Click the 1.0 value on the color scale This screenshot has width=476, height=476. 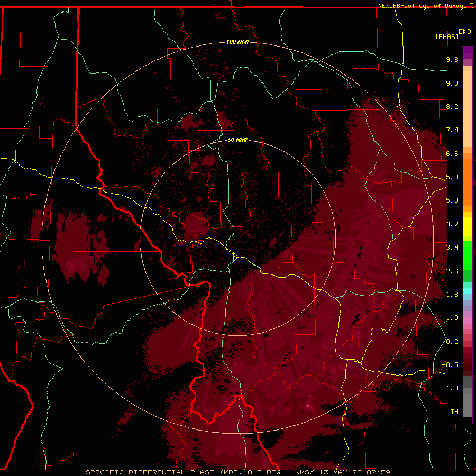(452, 318)
